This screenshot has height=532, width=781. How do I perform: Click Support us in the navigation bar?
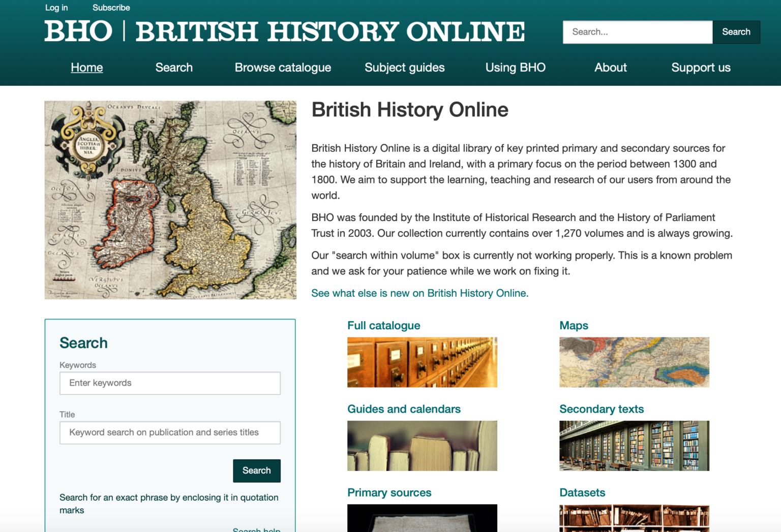[701, 68]
